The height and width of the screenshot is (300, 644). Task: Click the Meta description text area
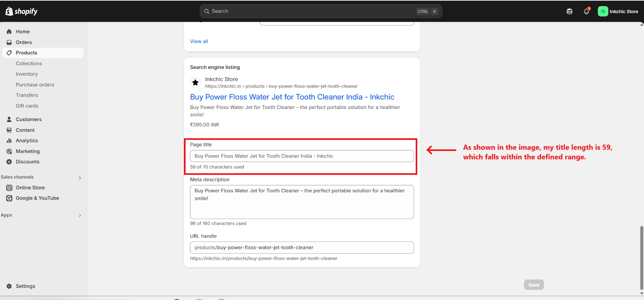(302, 202)
